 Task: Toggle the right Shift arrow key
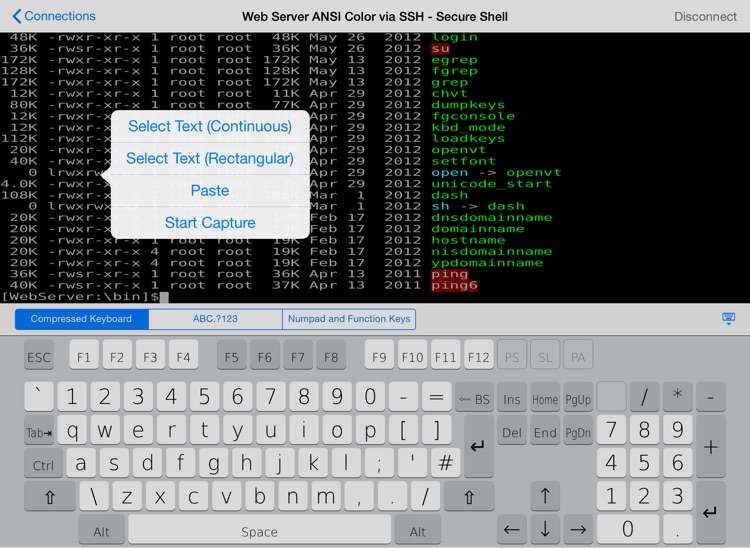tap(469, 496)
